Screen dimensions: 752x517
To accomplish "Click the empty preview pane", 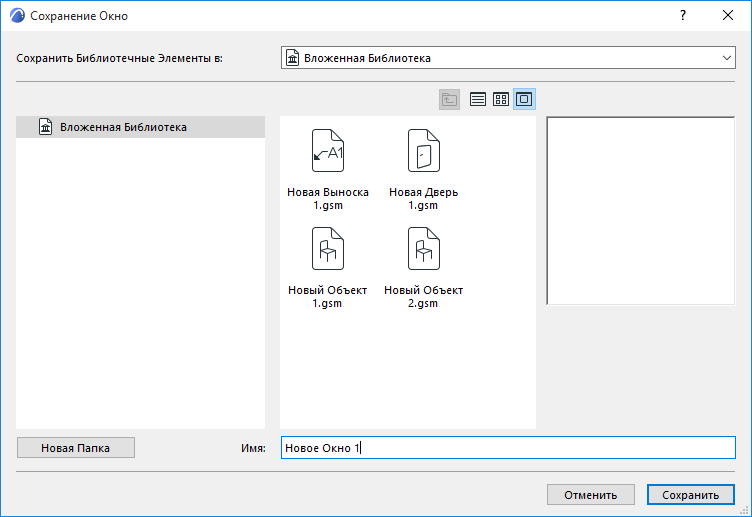I will click(641, 211).
